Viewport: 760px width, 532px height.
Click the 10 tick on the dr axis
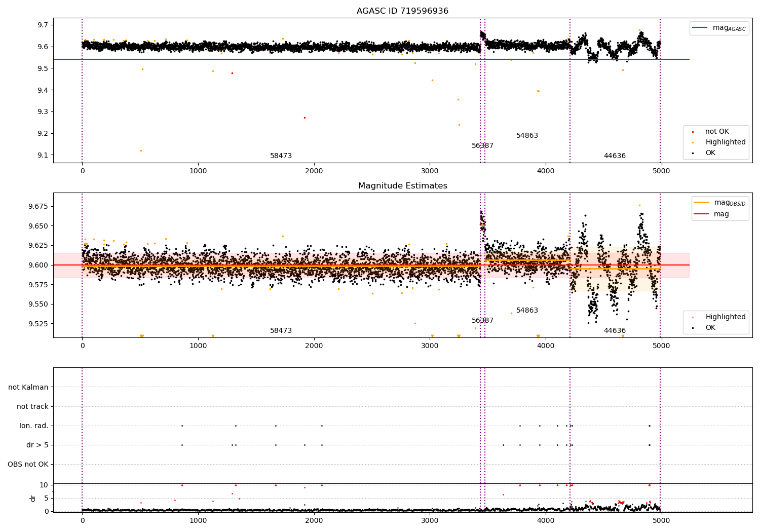coord(44,485)
